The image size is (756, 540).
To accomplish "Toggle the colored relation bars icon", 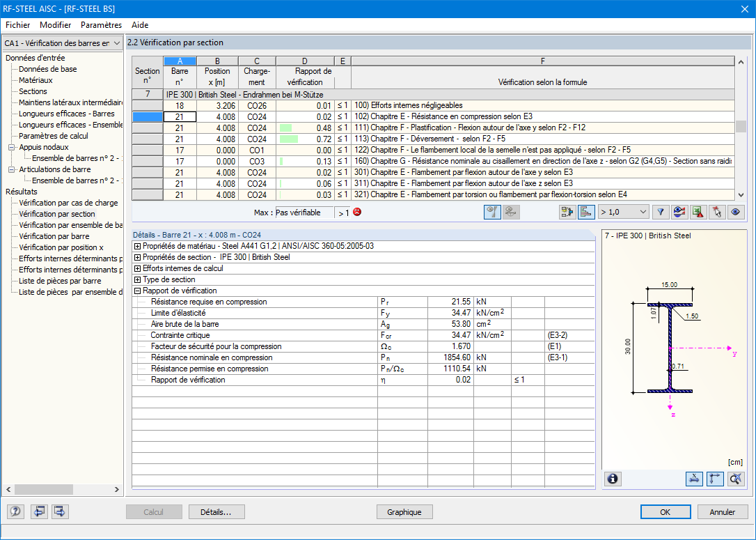I will click(586, 212).
